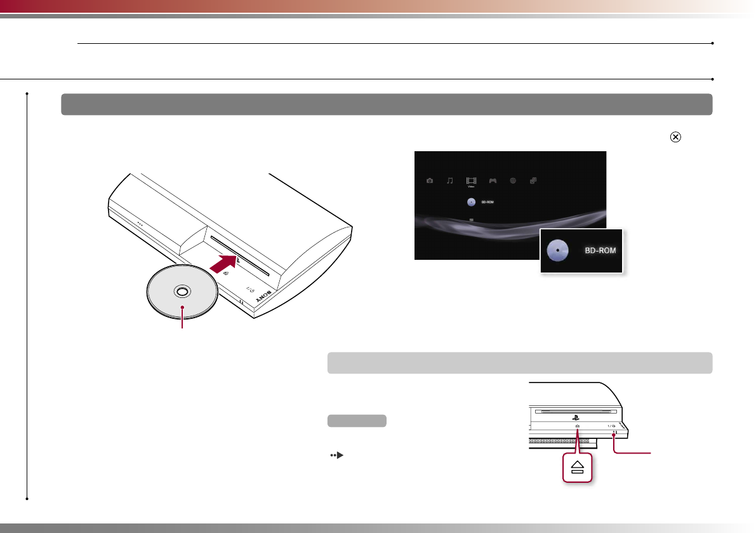
Task: Select the Network globe icon in XMB
Action: (513, 181)
